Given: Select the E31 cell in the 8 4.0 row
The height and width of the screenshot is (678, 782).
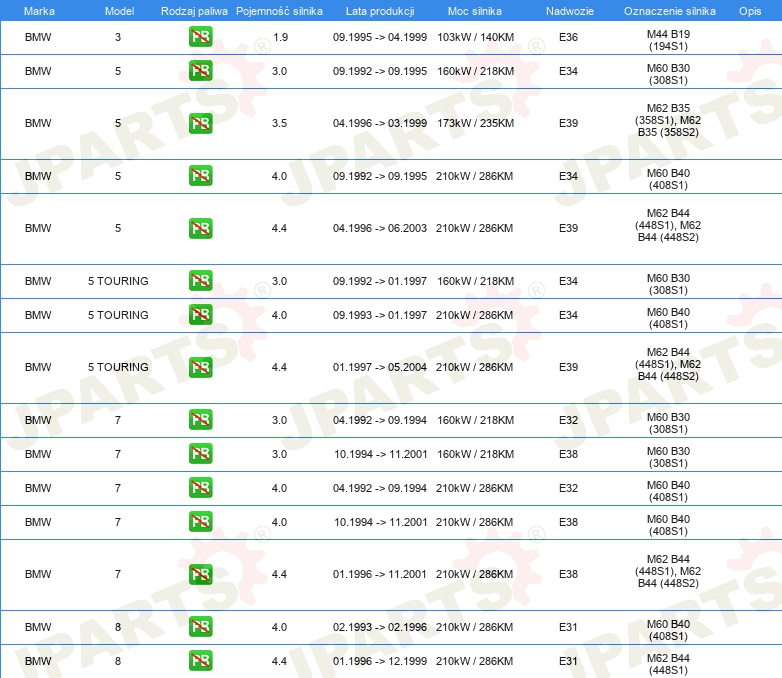Looking at the screenshot, I should (x=568, y=627).
